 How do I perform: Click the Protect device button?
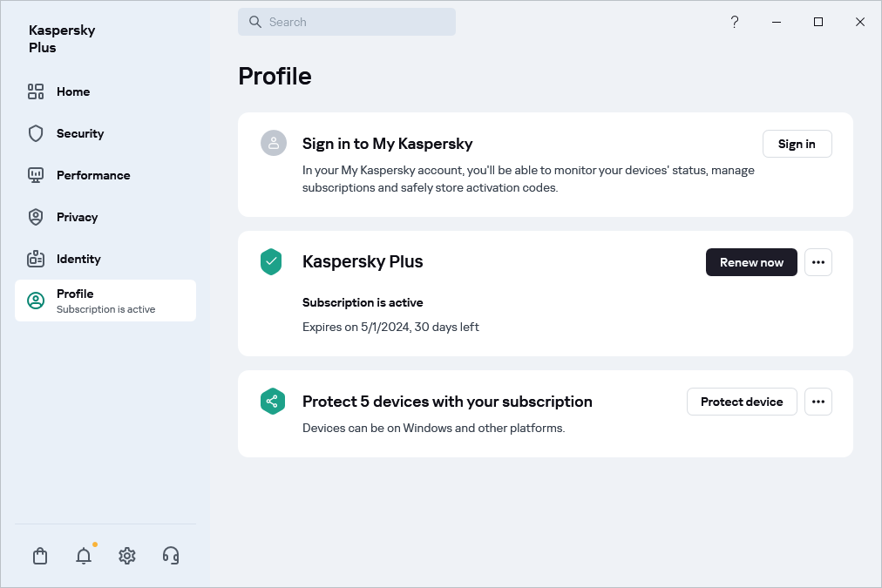[x=742, y=402]
